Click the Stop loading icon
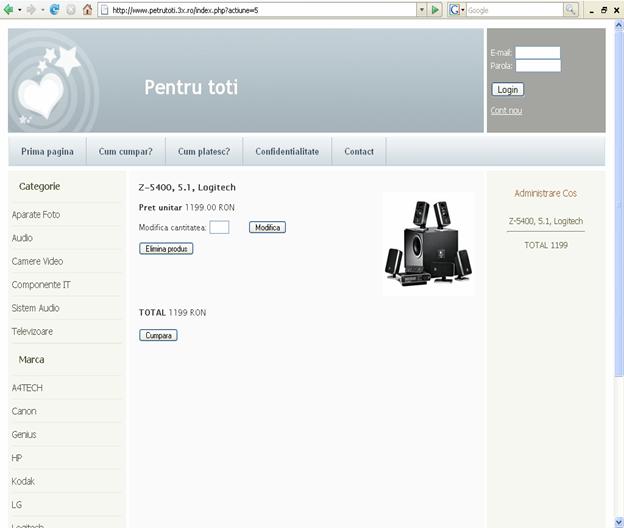 (71, 9)
